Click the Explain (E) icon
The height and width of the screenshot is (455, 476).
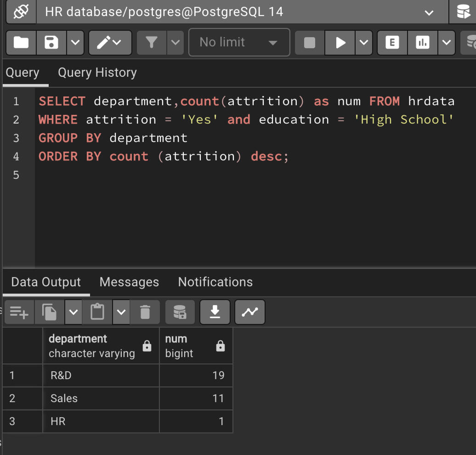[x=392, y=43]
